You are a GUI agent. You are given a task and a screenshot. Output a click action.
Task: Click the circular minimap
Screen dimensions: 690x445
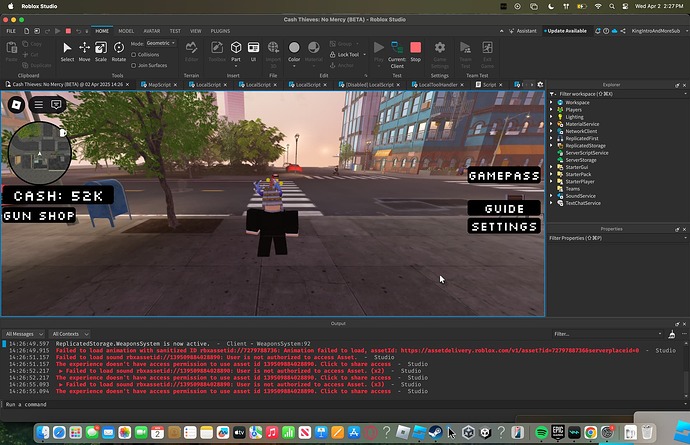40,153
